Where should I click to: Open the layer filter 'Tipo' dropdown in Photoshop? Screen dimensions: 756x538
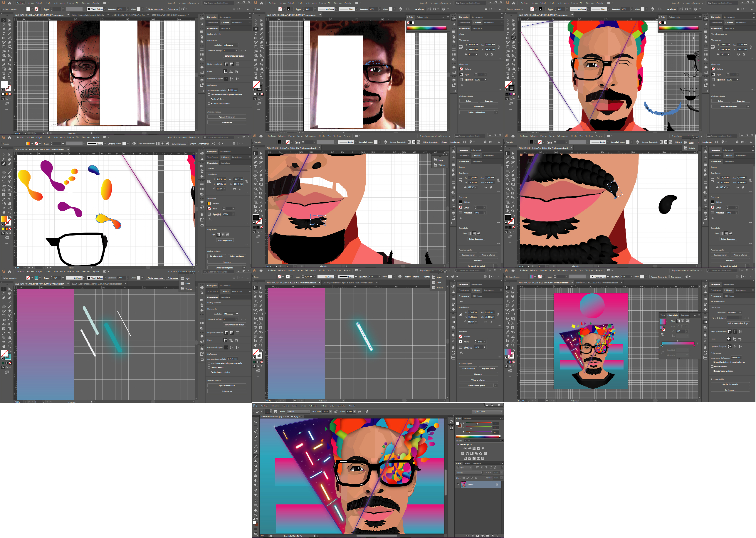click(464, 468)
